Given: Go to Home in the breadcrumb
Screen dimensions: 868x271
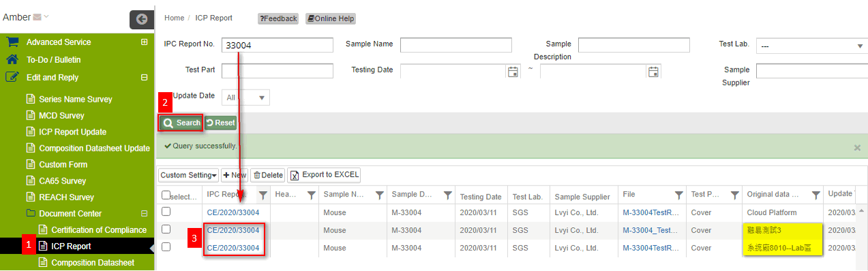Looking at the screenshot, I should (x=175, y=18).
